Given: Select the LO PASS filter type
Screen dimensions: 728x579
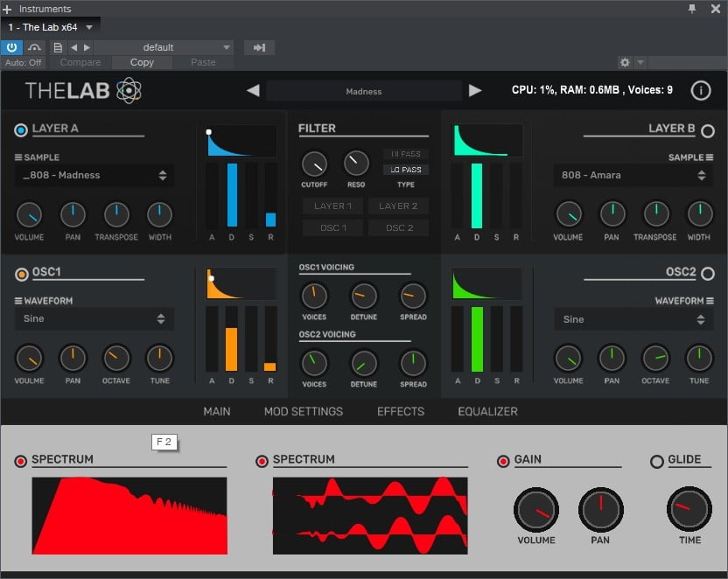Looking at the screenshot, I should [405, 170].
